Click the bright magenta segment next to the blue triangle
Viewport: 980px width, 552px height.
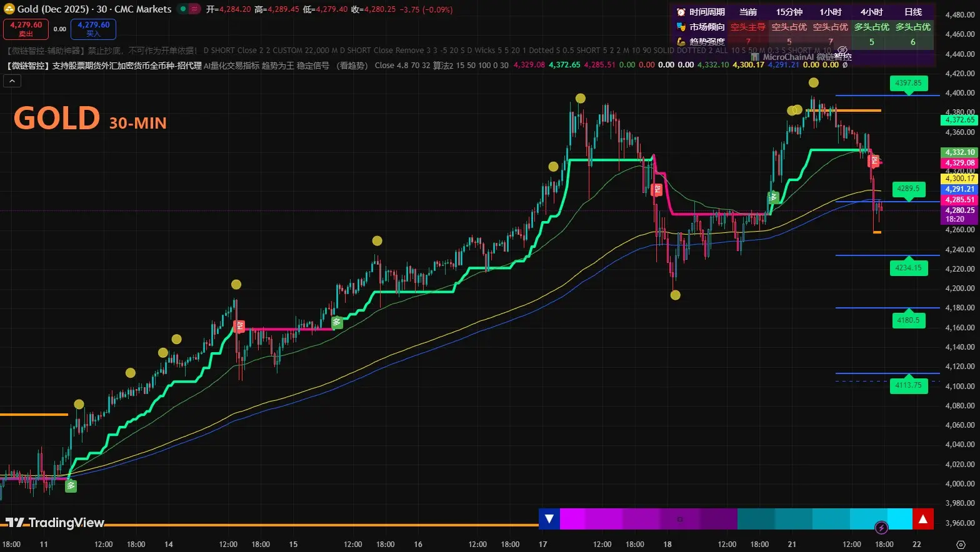point(572,519)
